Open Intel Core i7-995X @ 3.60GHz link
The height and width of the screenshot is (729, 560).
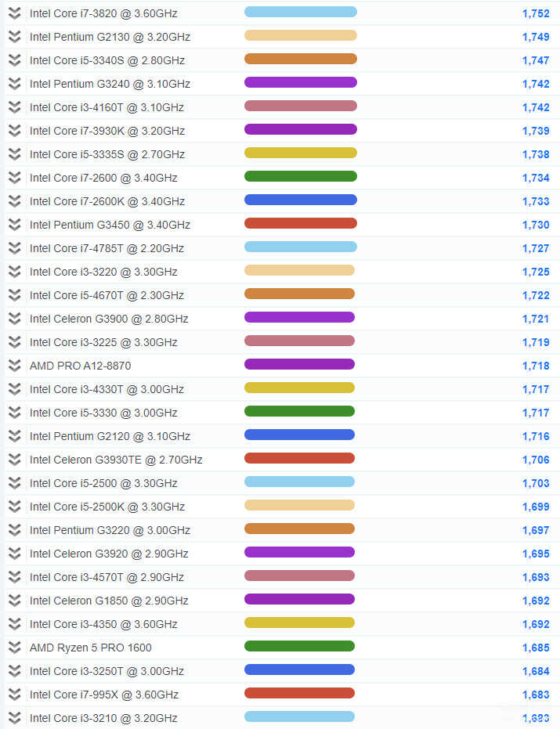104,694
